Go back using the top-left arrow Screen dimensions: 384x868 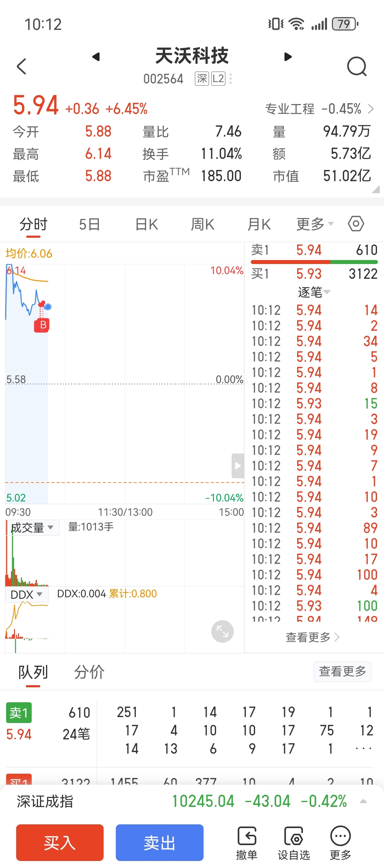(x=22, y=66)
